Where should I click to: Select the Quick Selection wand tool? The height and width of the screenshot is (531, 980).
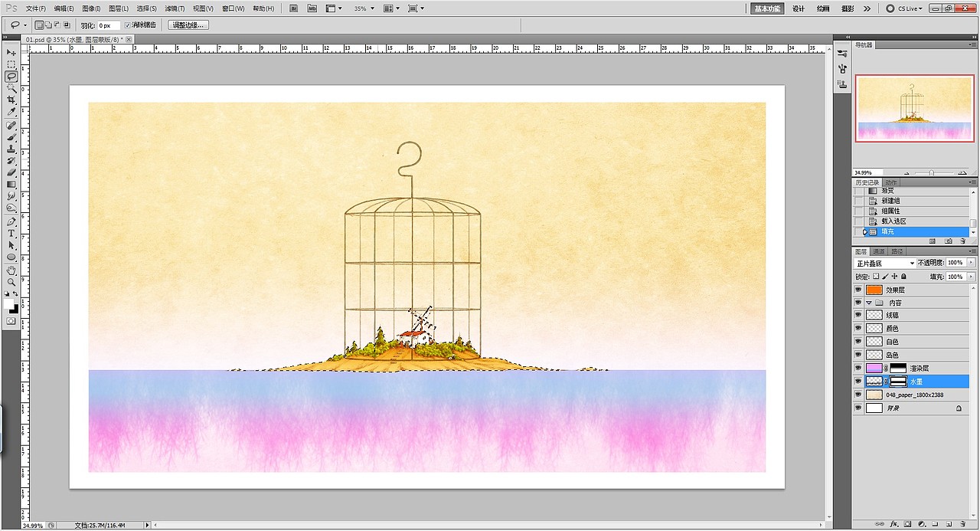point(11,89)
